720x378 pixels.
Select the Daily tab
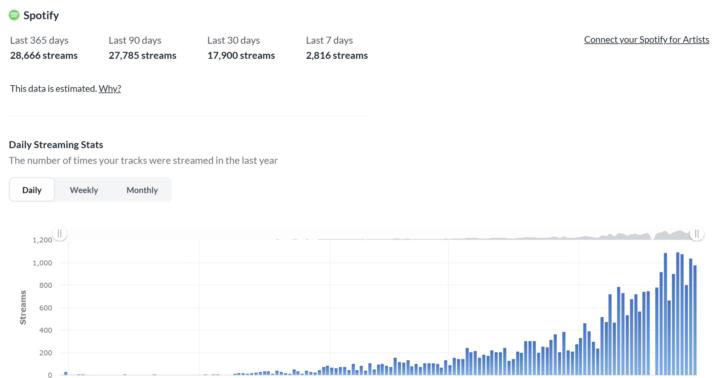point(32,190)
